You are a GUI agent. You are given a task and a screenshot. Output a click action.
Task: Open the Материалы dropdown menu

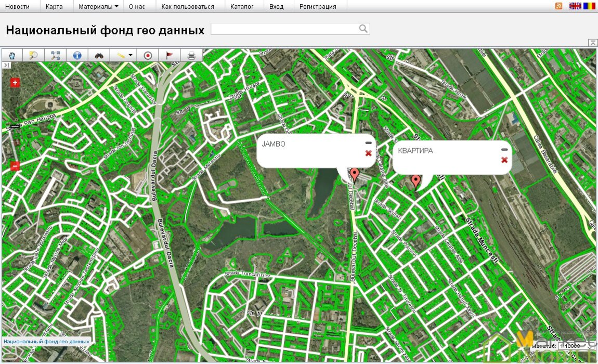pyautogui.click(x=98, y=7)
